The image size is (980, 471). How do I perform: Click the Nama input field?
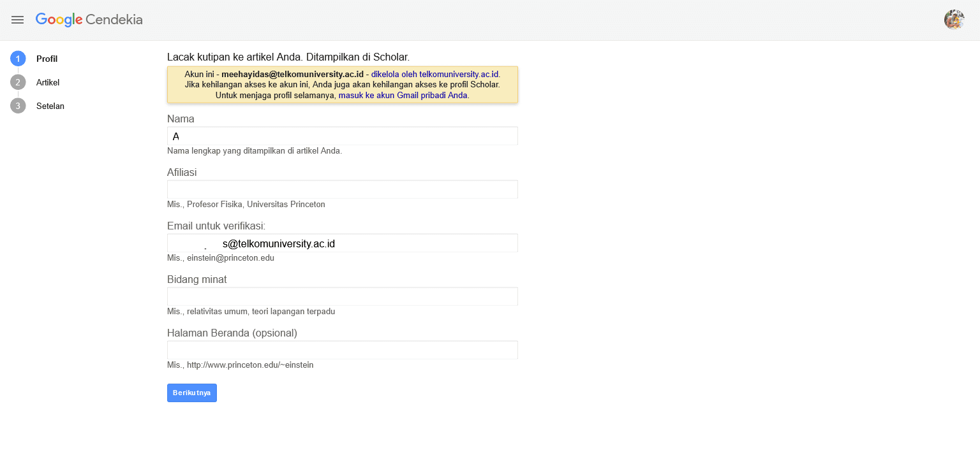(343, 136)
